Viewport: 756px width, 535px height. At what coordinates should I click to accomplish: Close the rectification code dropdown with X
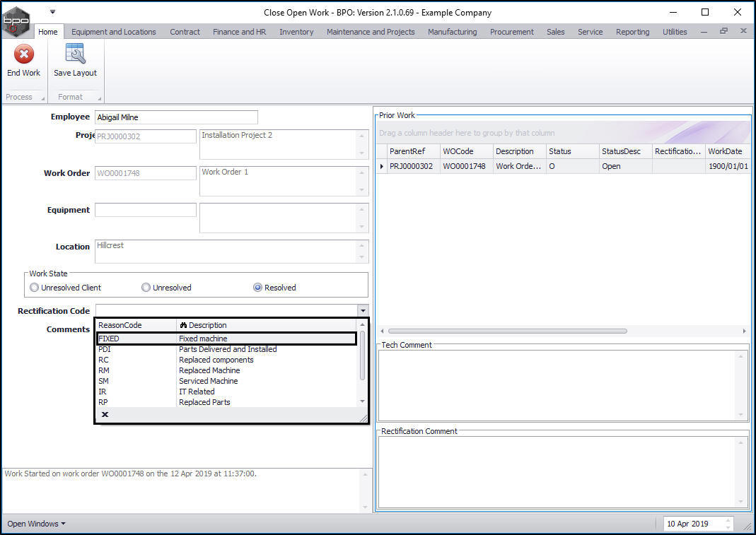point(105,414)
